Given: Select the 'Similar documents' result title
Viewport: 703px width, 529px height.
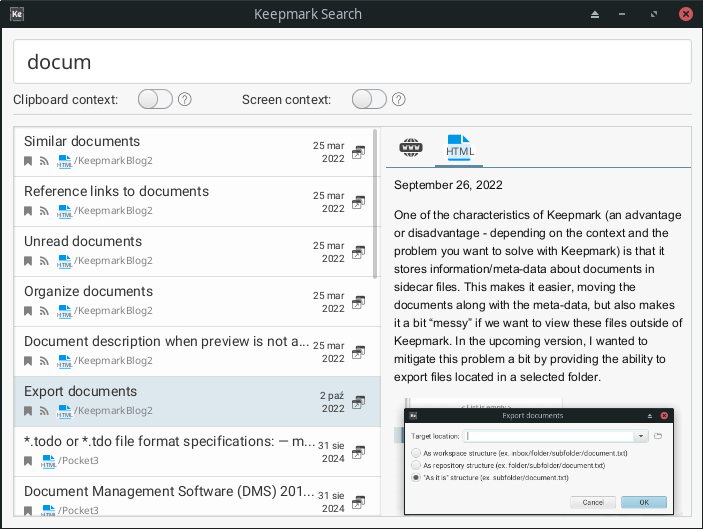Looking at the screenshot, I should (x=82, y=141).
